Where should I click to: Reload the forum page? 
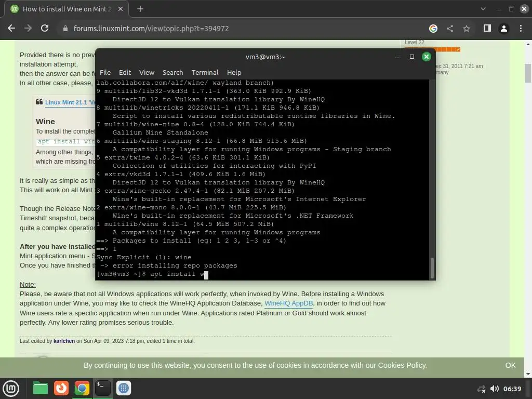coord(45,29)
